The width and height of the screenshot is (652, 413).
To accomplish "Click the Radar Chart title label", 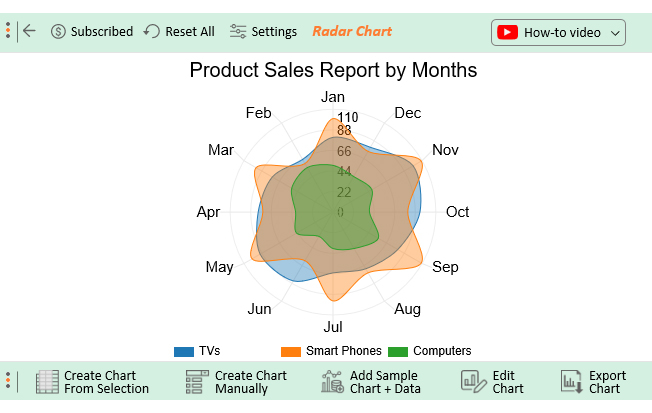I will pyautogui.click(x=352, y=31).
